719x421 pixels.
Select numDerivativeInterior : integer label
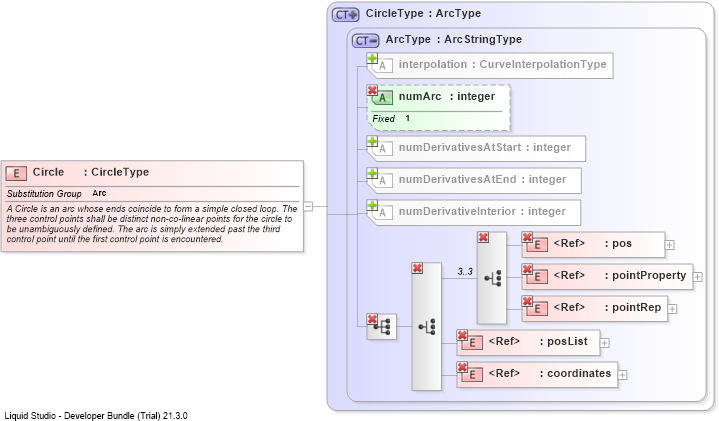tap(482, 211)
